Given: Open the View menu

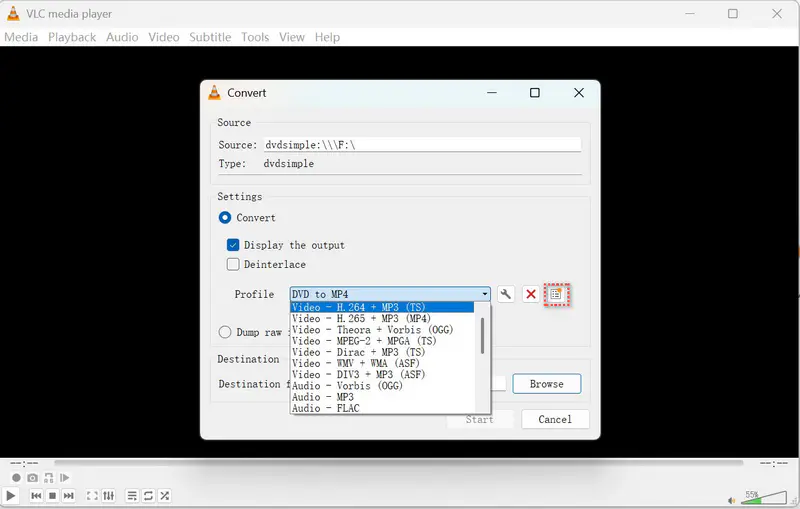Looking at the screenshot, I should click(292, 37).
